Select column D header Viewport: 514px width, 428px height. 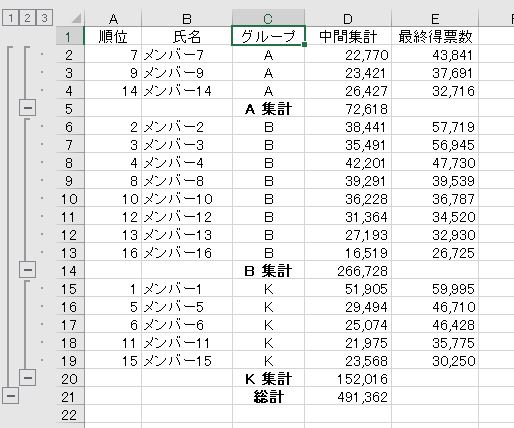point(348,18)
